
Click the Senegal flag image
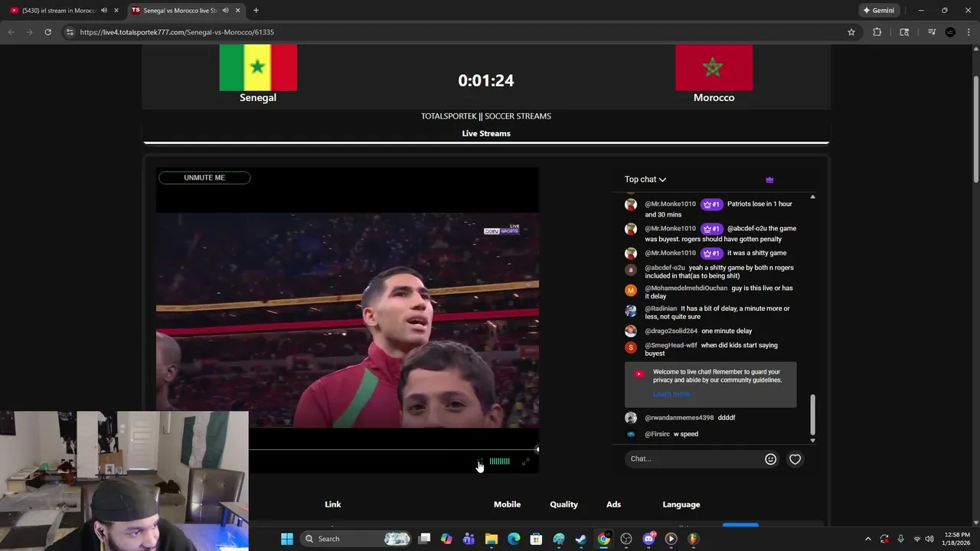coord(258,67)
